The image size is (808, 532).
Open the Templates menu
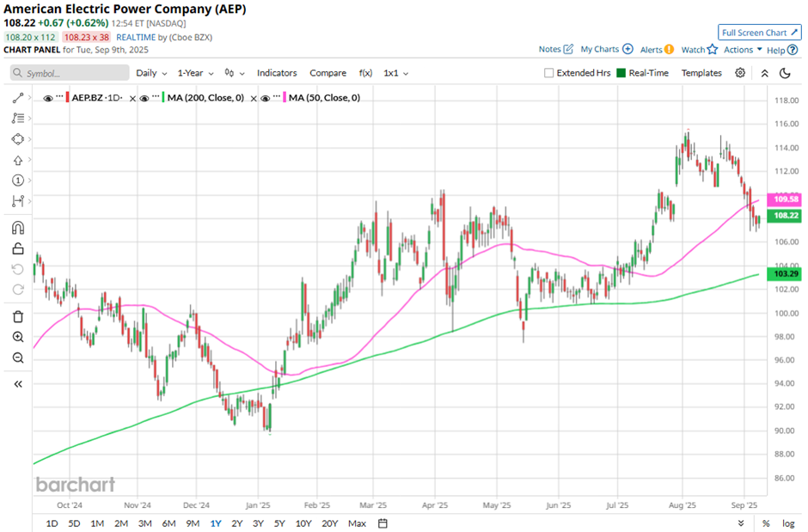(x=701, y=73)
